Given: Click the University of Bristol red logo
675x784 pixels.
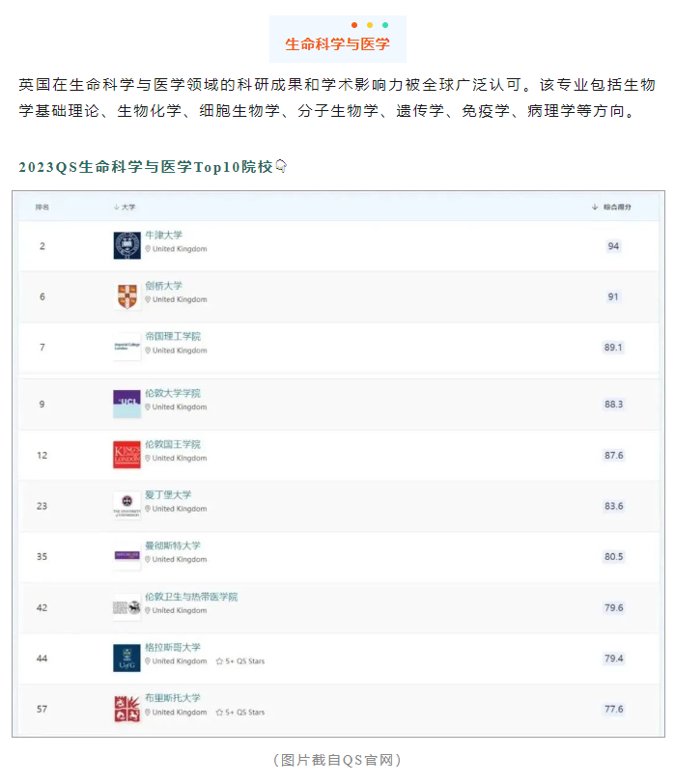Looking at the screenshot, I should tap(127, 709).
